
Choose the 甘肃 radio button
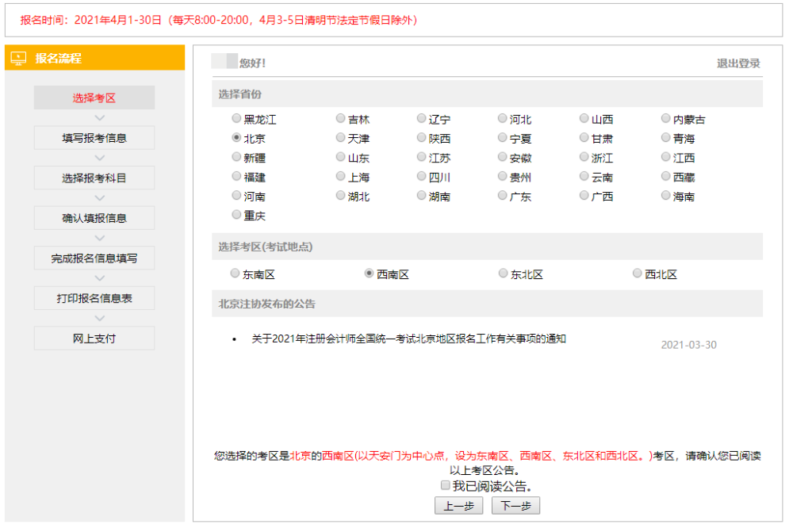pyautogui.click(x=584, y=137)
